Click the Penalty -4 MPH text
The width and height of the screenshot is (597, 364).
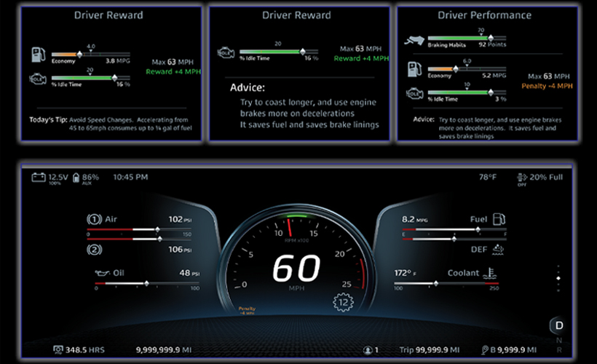coord(547,86)
